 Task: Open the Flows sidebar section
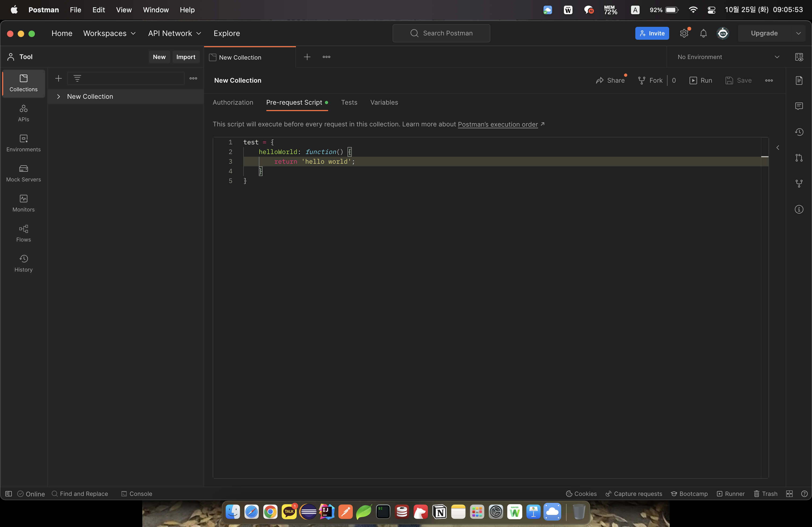click(x=24, y=233)
